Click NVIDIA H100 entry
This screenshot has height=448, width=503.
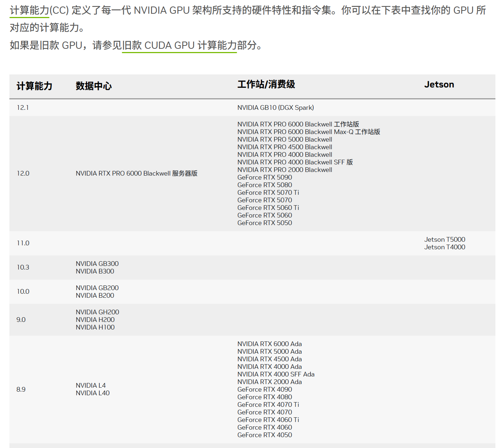coord(95,327)
